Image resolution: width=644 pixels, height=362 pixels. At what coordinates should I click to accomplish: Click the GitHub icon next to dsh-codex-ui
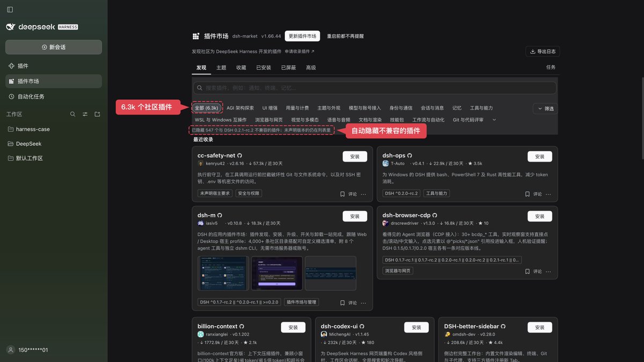click(362, 326)
